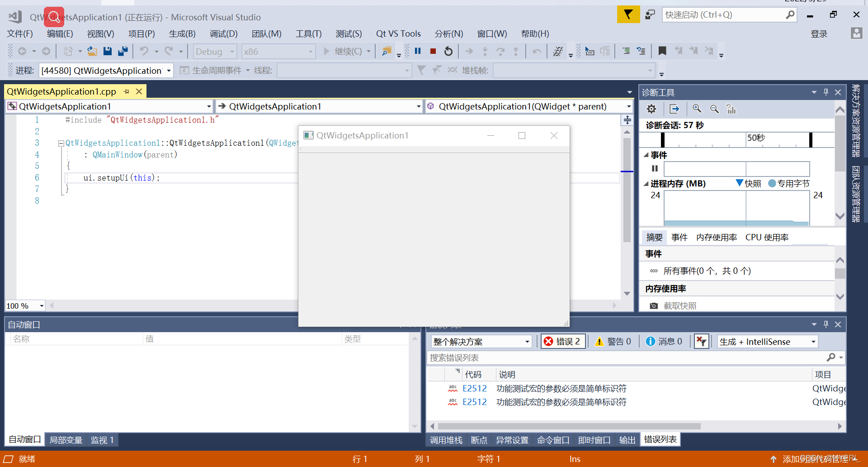
Task: Open the feedback icon near quick launch
Action: [x=650, y=14]
